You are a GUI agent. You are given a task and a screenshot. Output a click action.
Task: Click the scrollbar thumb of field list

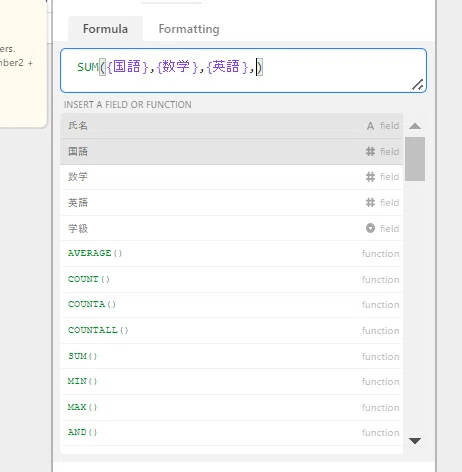coord(415,159)
